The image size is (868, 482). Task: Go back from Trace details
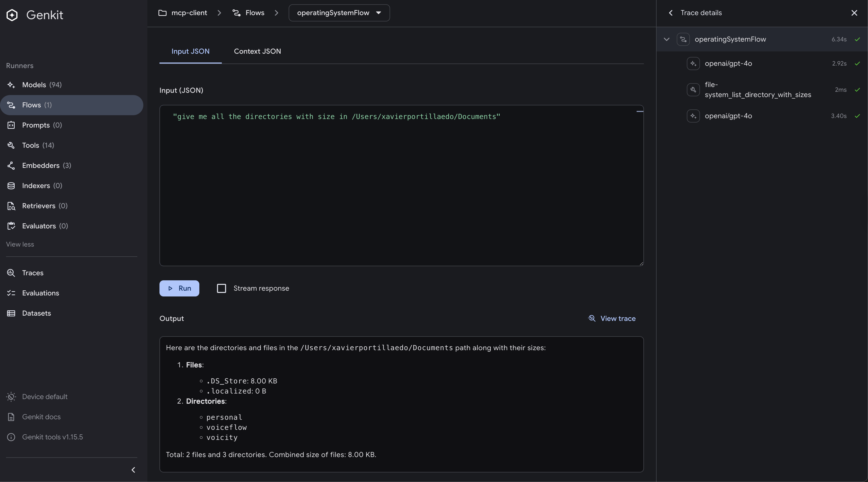pos(670,13)
